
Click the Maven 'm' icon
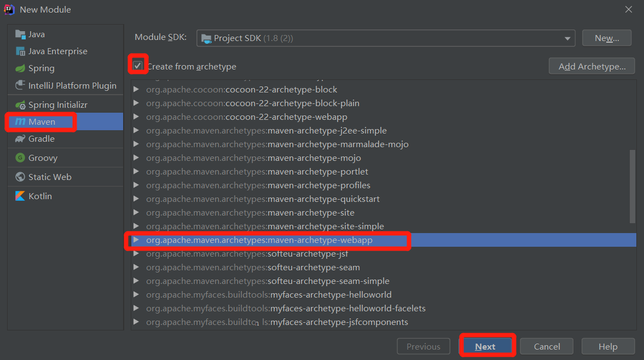(20, 121)
